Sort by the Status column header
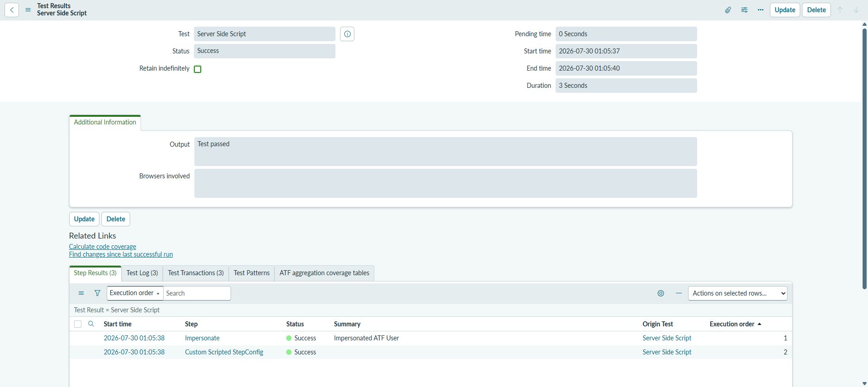 point(295,324)
